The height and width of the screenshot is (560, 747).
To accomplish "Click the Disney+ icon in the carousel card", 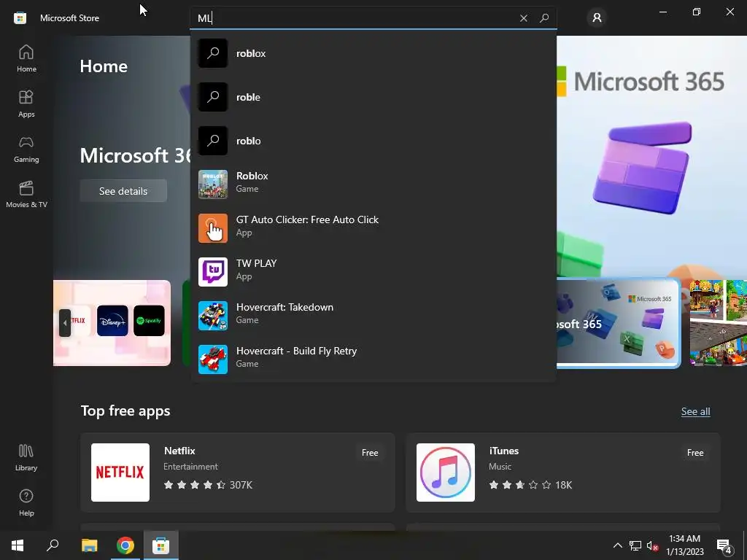I will click(x=112, y=321).
